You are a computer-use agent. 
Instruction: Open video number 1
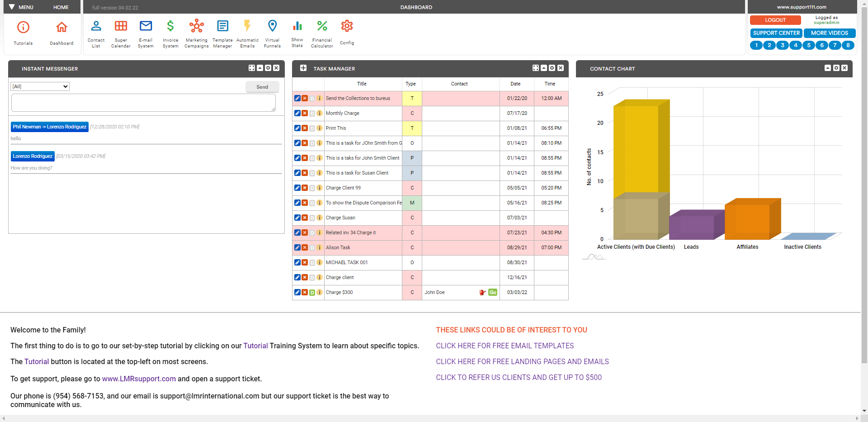(756, 45)
